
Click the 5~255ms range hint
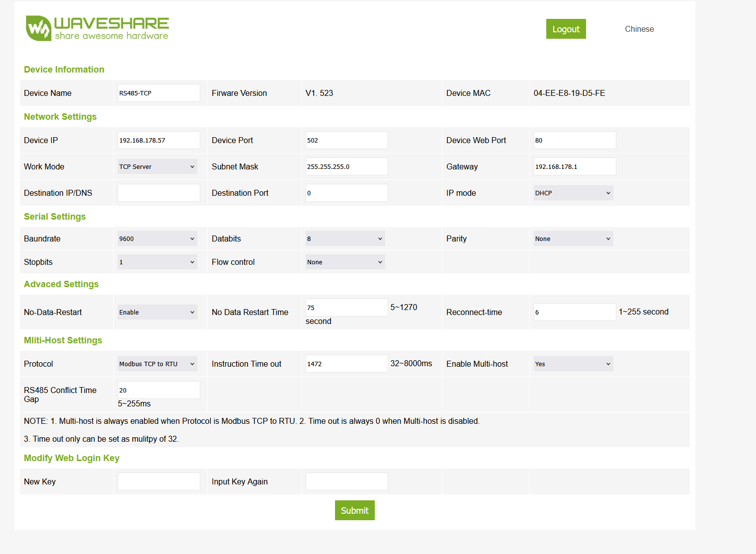134,403
